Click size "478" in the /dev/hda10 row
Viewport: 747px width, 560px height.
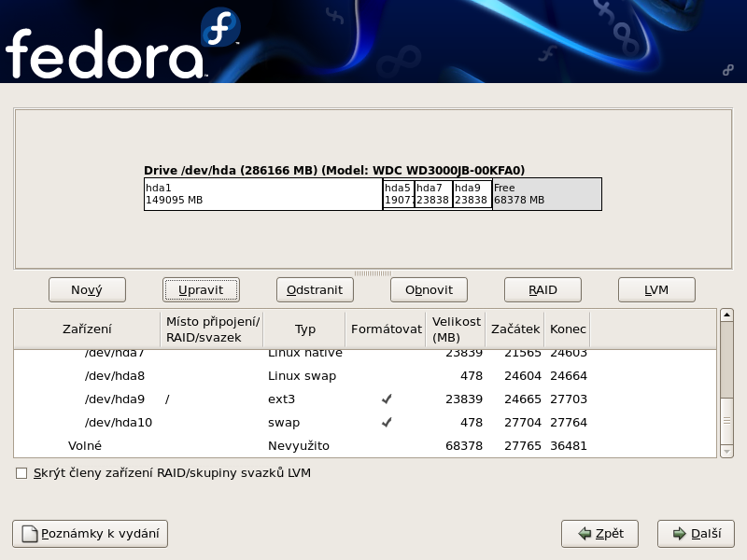[472, 423]
